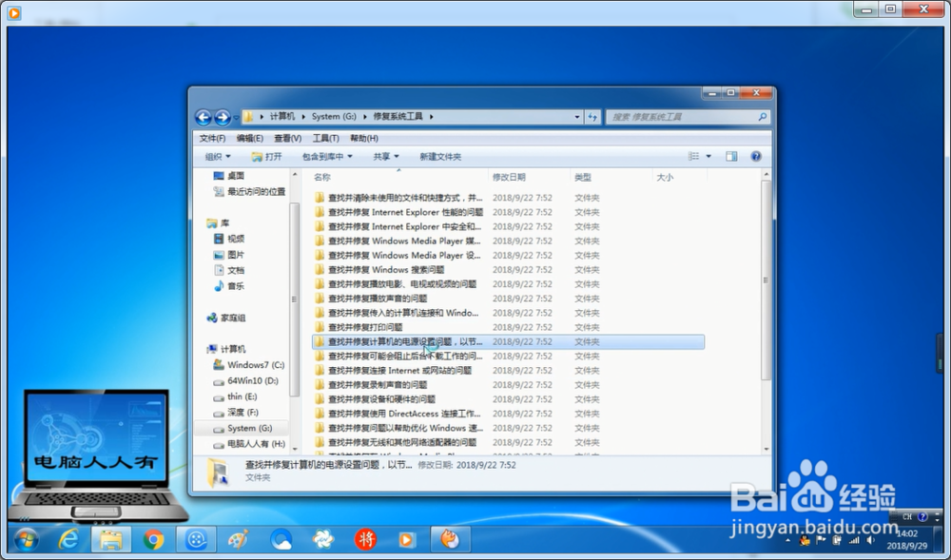
Task: Click the network signal tray icon
Action: [x=855, y=540]
